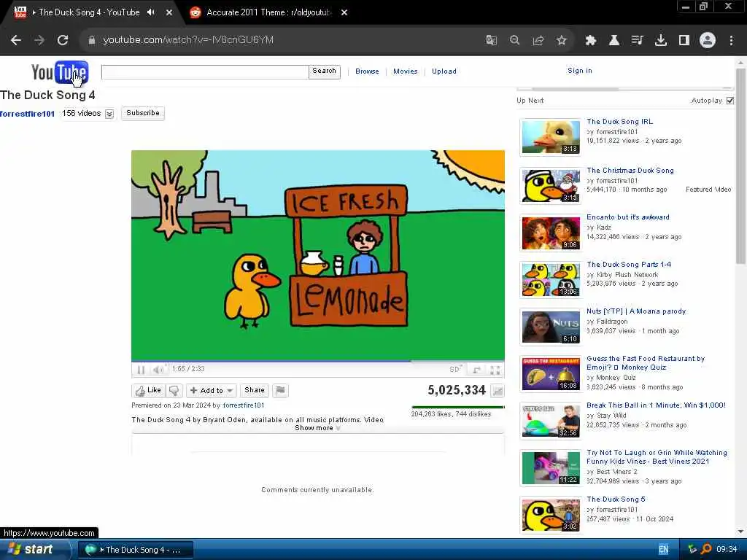
Task: Show video statistics chart icon
Action: [498, 391]
